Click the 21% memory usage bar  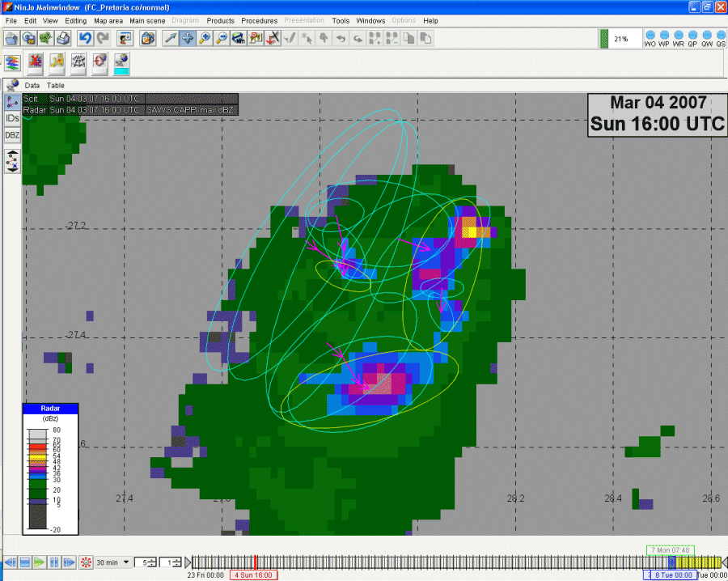tap(620, 39)
